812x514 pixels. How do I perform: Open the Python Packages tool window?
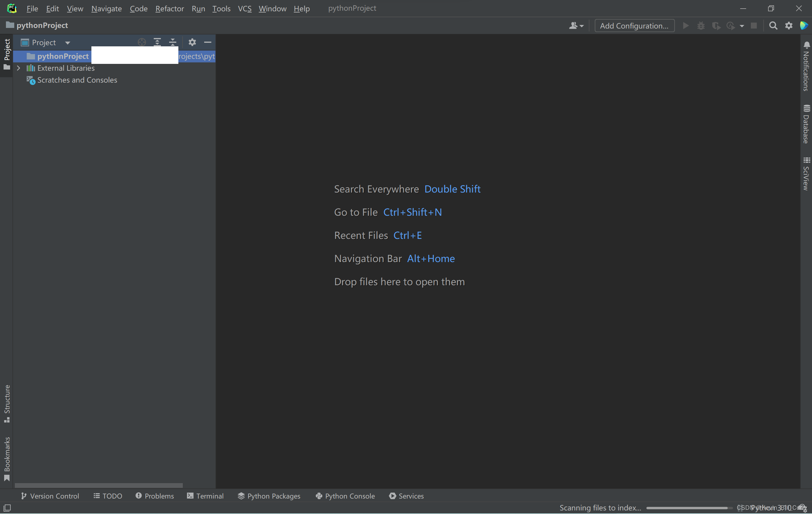click(x=269, y=496)
